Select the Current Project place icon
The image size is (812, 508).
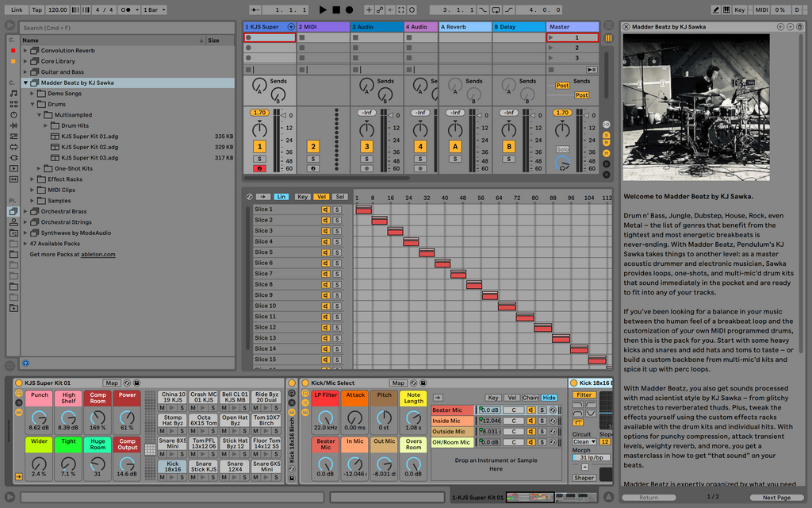point(13,233)
